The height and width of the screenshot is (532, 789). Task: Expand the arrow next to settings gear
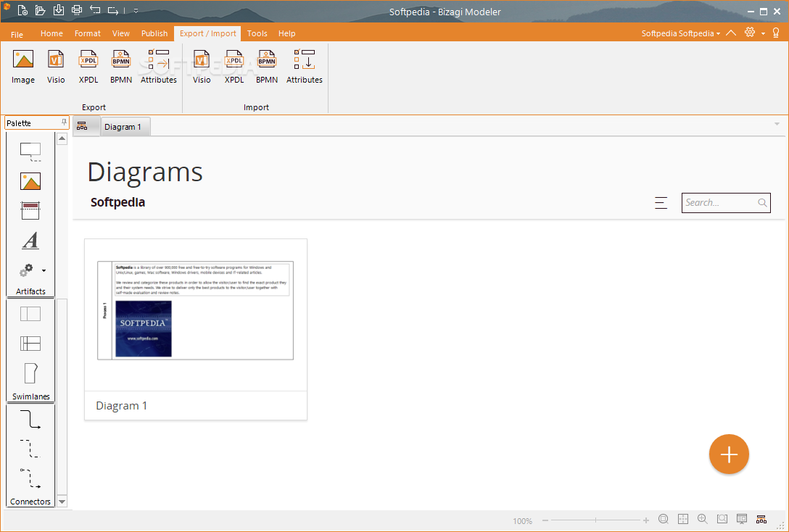coord(763,33)
